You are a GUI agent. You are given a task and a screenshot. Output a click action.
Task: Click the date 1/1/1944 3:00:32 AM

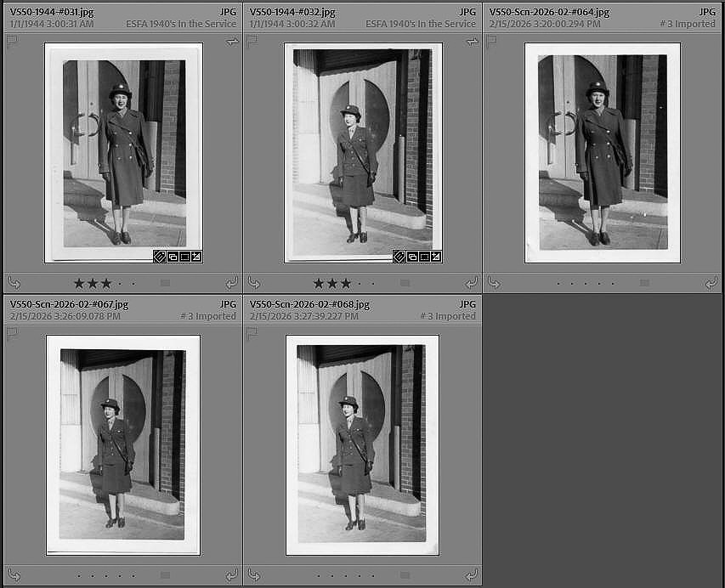tap(292, 24)
